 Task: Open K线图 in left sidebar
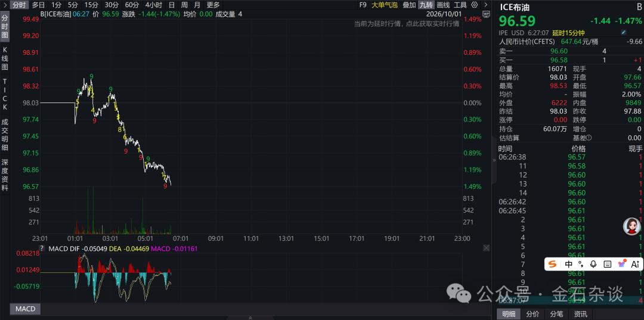pos(5,58)
